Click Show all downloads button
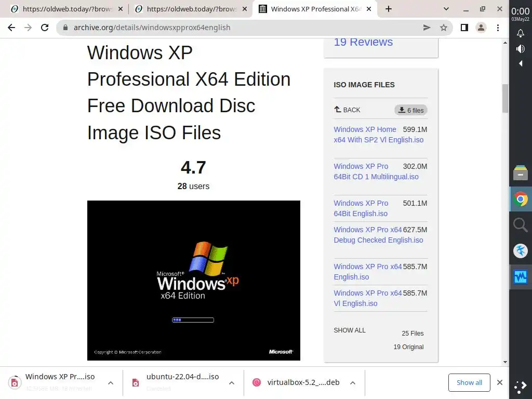 (x=469, y=382)
